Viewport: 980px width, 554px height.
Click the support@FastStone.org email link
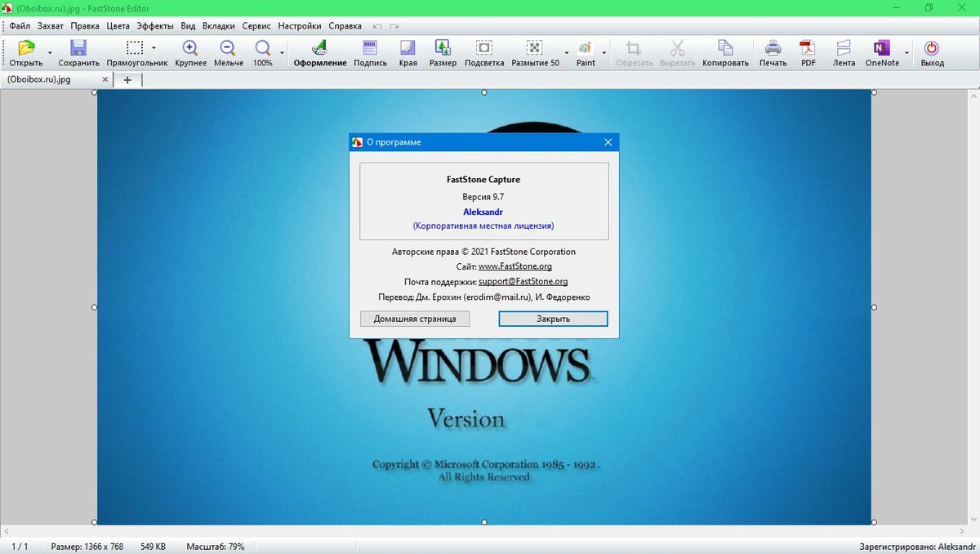(523, 281)
